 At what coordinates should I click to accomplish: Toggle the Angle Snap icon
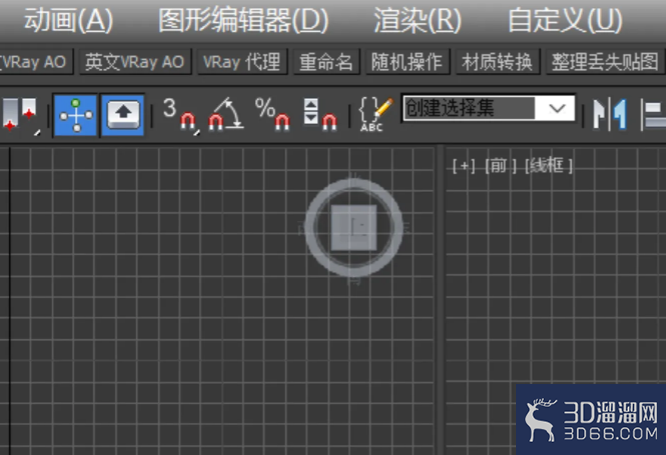pyautogui.click(x=226, y=114)
